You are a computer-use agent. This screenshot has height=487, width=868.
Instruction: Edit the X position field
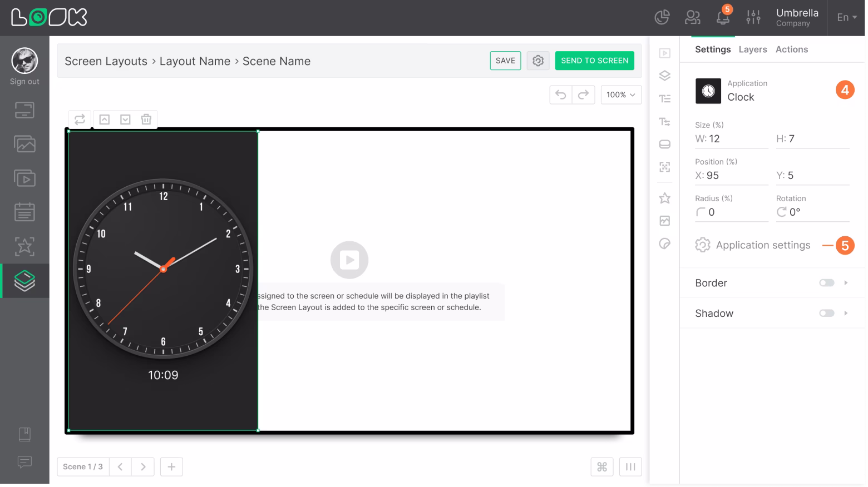[732, 176]
